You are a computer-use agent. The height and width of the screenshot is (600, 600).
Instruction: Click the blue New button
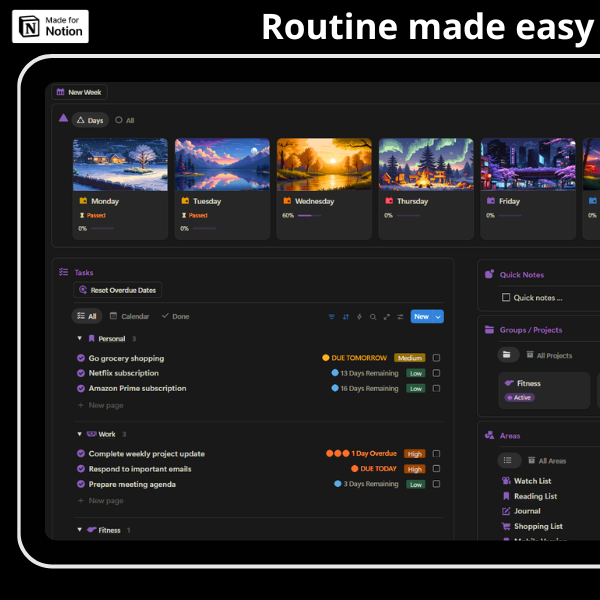[x=422, y=316]
